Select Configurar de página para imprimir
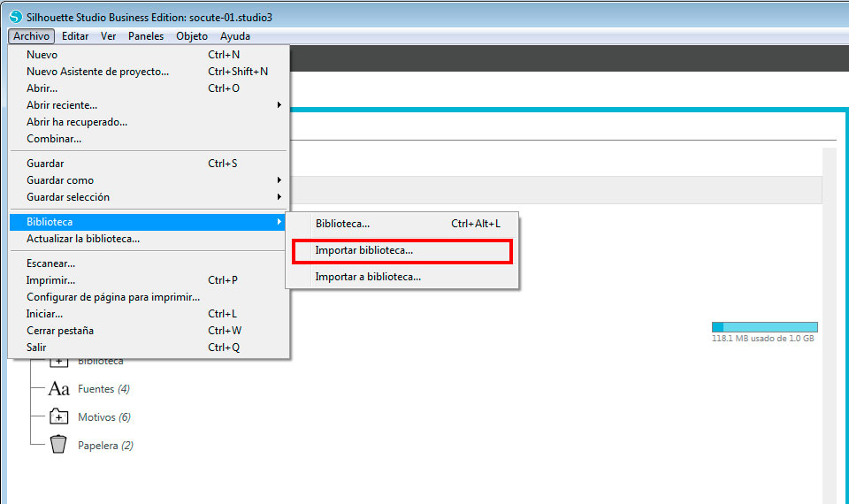The width and height of the screenshot is (849, 504). click(149, 297)
